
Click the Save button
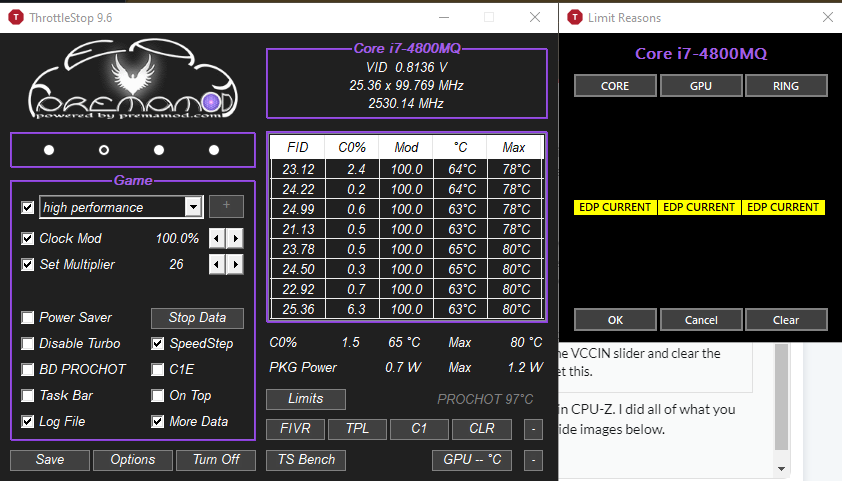pos(50,460)
